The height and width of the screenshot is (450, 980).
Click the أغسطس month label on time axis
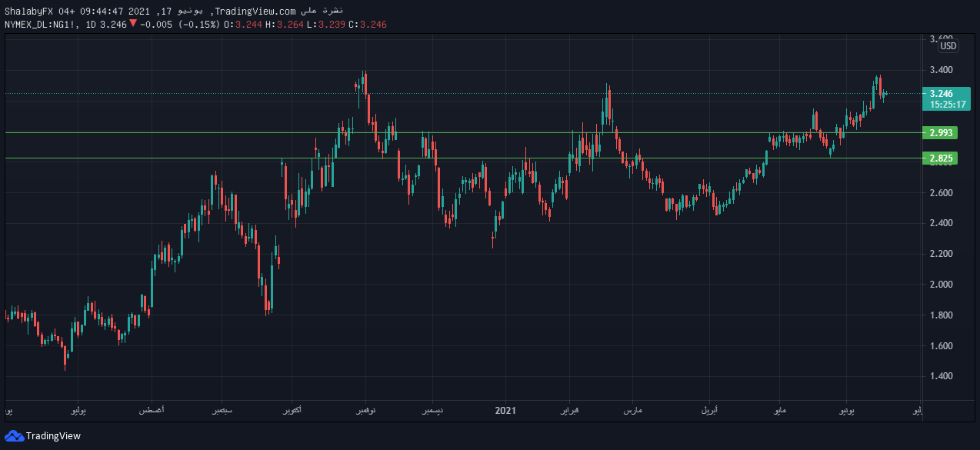[152, 412]
